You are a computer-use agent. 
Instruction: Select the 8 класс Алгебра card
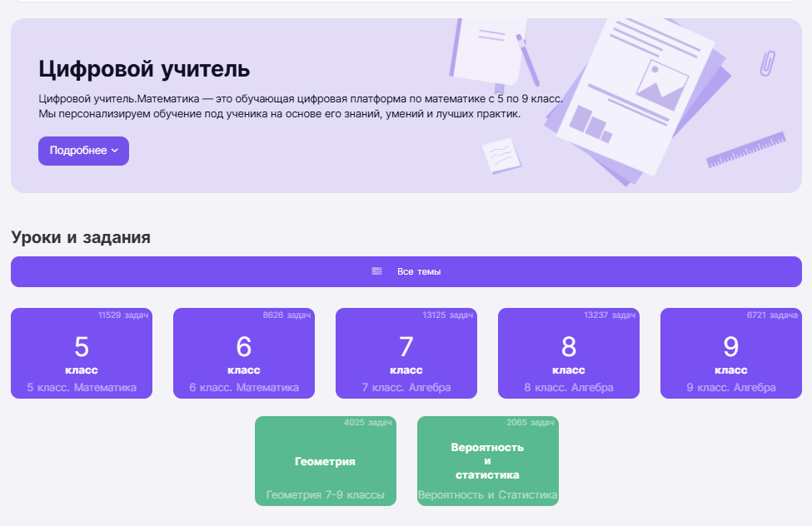[569, 353]
